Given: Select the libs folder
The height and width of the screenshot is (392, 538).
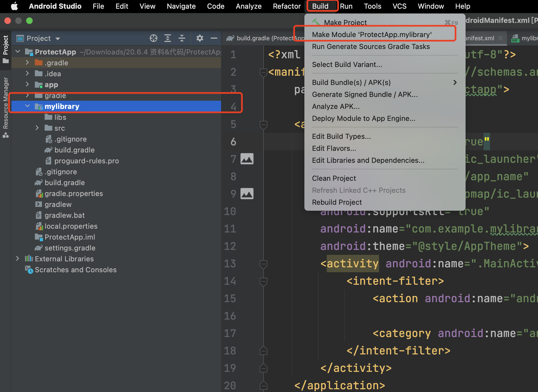Looking at the screenshot, I should (x=60, y=117).
